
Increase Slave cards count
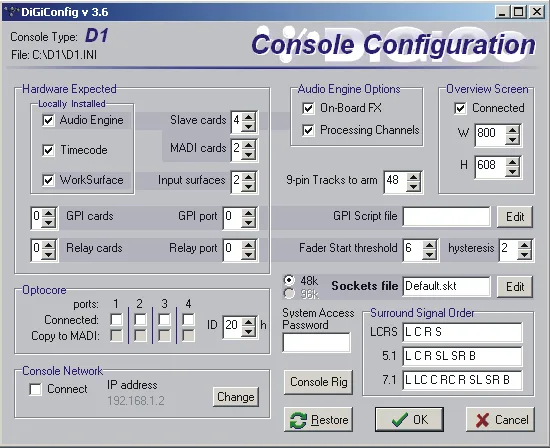pyautogui.click(x=248, y=118)
